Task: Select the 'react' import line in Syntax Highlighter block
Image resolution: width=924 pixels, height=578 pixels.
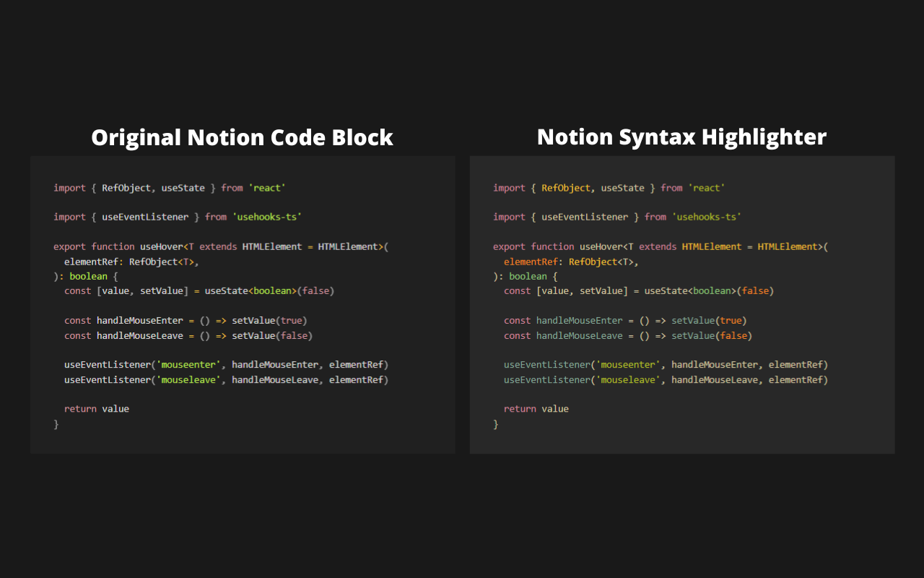Action: [x=609, y=188]
